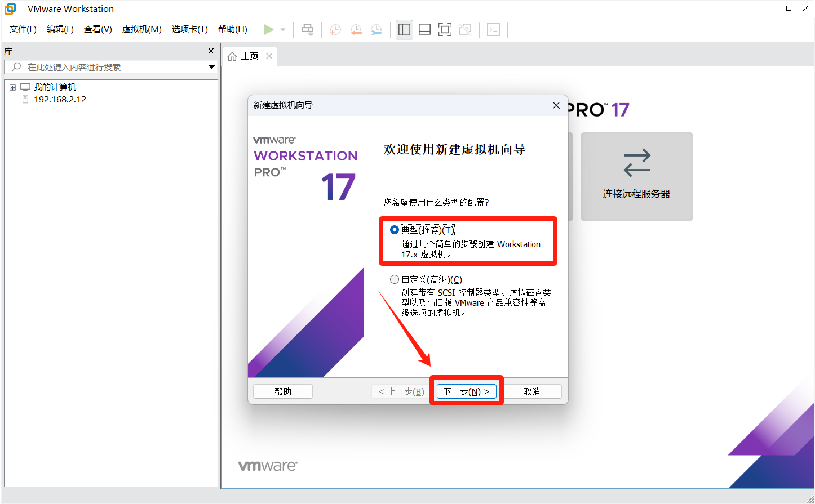This screenshot has height=504, width=815.
Task: Click the 下一步(N) button
Action: tap(466, 391)
